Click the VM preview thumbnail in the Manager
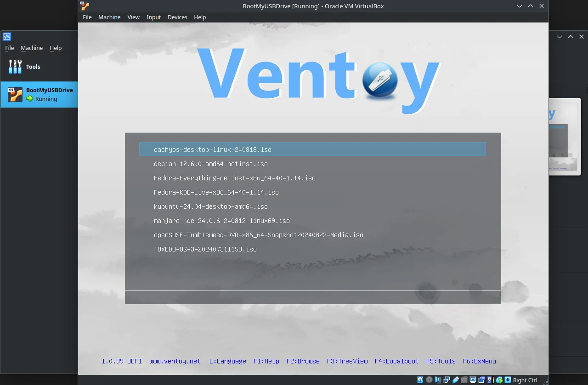Image resolution: width=588 pixels, height=385 pixels. (564, 138)
